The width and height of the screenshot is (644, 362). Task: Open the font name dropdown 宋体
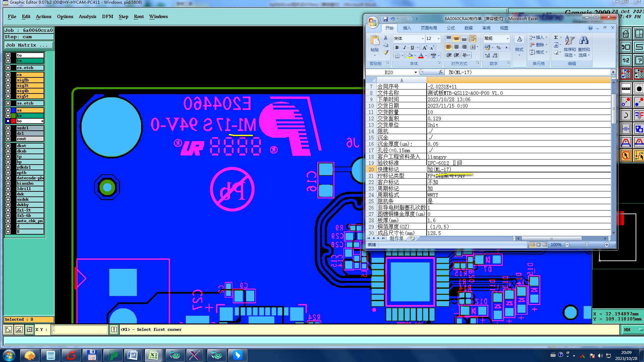pyautogui.click(x=423, y=39)
